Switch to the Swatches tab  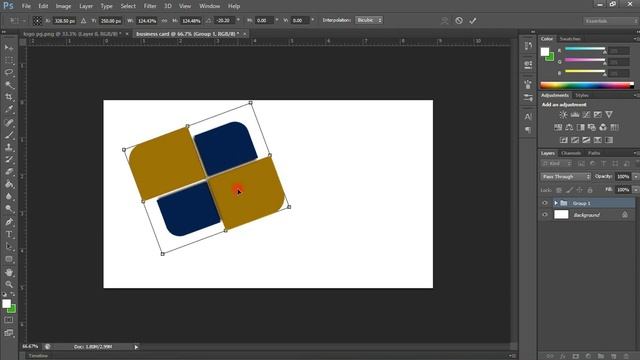click(570, 39)
